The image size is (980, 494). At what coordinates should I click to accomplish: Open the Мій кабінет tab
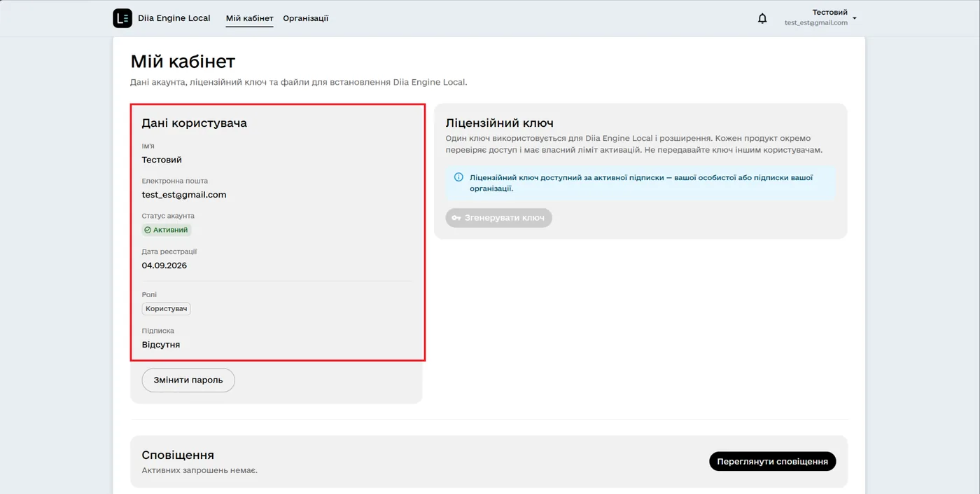coord(249,18)
